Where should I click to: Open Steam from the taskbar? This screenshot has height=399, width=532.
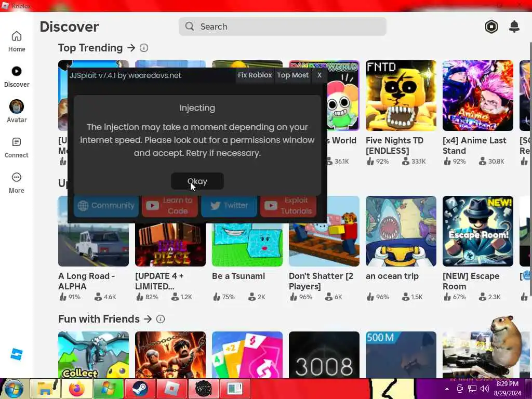140,389
